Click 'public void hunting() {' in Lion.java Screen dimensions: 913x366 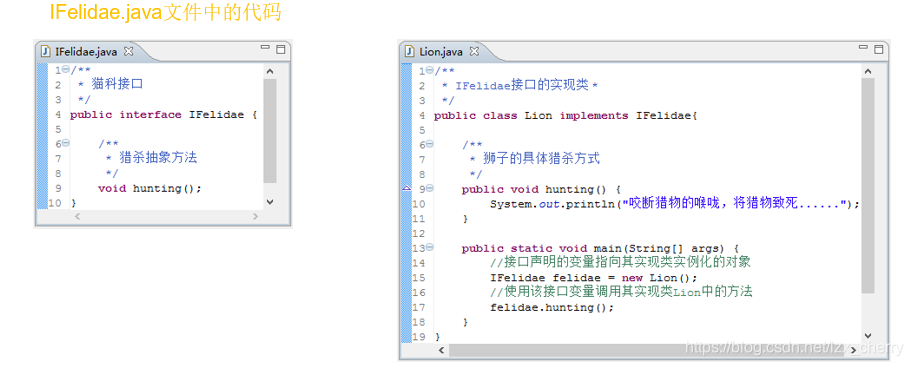click(542, 189)
